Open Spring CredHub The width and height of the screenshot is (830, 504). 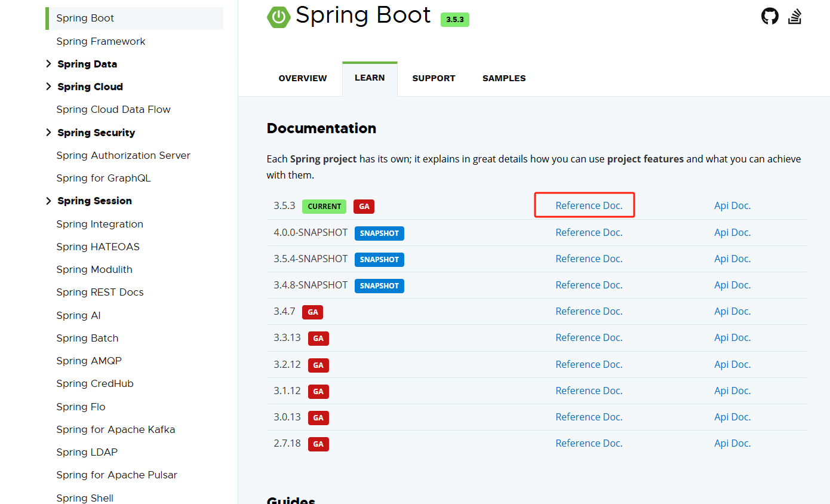(x=95, y=383)
